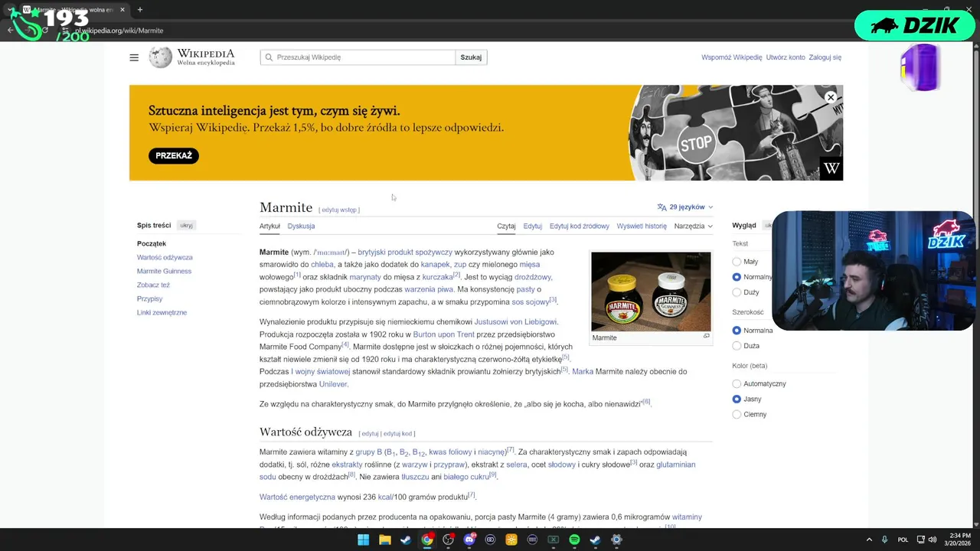Set color mode to Ciemny
This screenshot has width=980, height=551.
(737, 415)
